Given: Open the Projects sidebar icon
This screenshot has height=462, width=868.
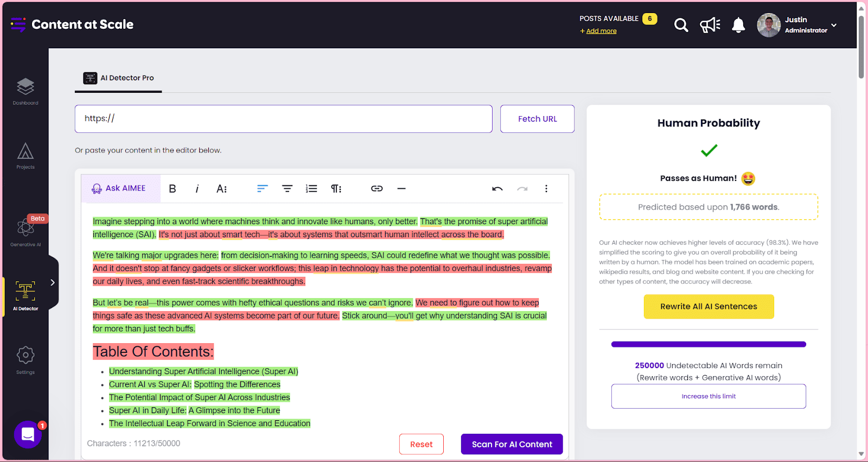Looking at the screenshot, I should pyautogui.click(x=25, y=156).
